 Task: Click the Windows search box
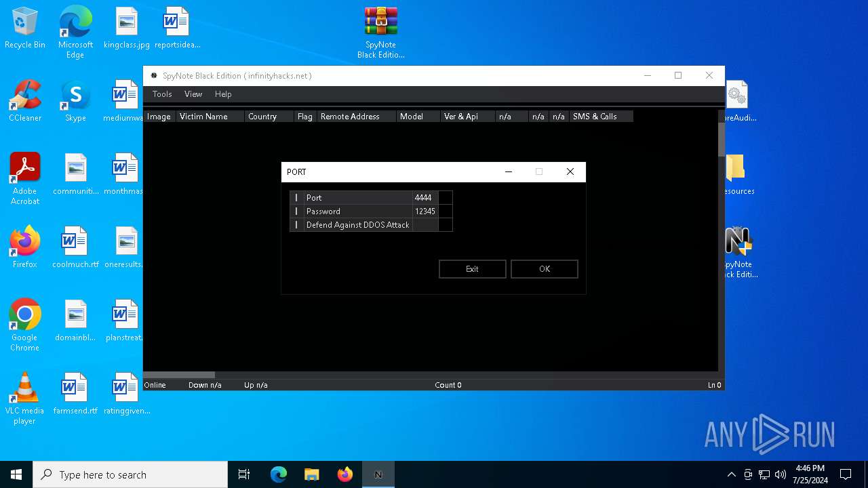coord(130,474)
